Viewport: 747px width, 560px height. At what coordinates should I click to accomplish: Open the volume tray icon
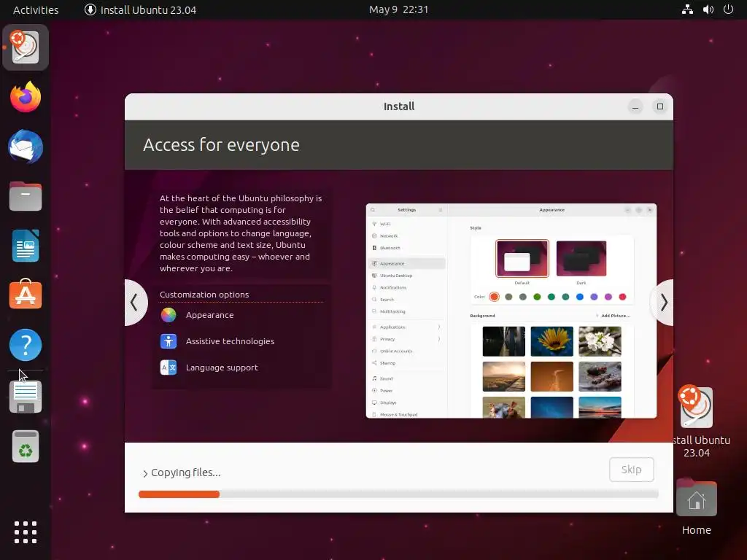click(708, 9)
